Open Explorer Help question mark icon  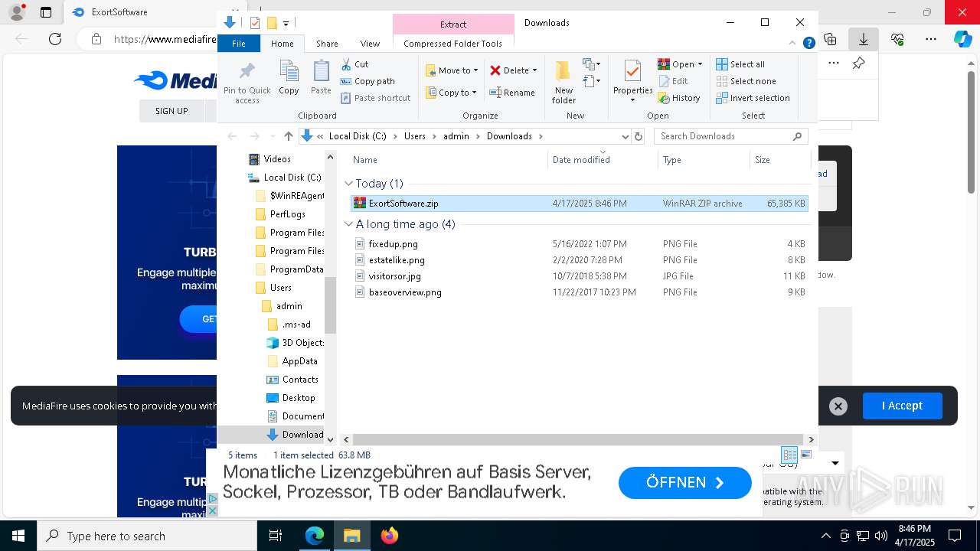808,44
